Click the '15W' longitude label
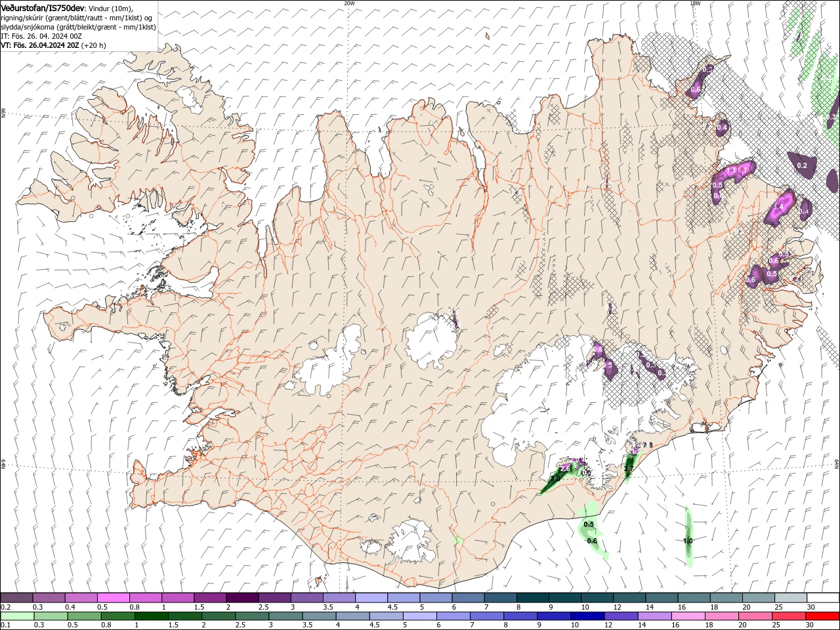This screenshot has height=630, width=840. coord(695,3)
